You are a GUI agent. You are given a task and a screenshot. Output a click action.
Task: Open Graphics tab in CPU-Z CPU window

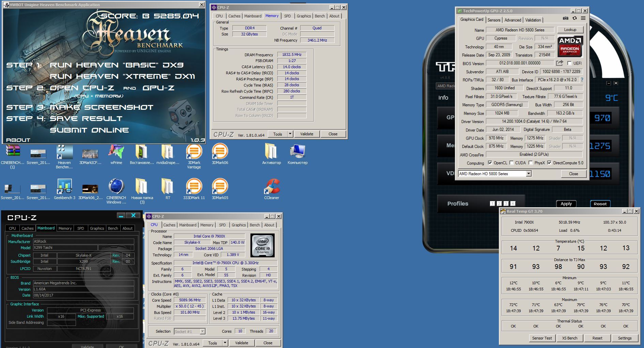click(x=239, y=225)
